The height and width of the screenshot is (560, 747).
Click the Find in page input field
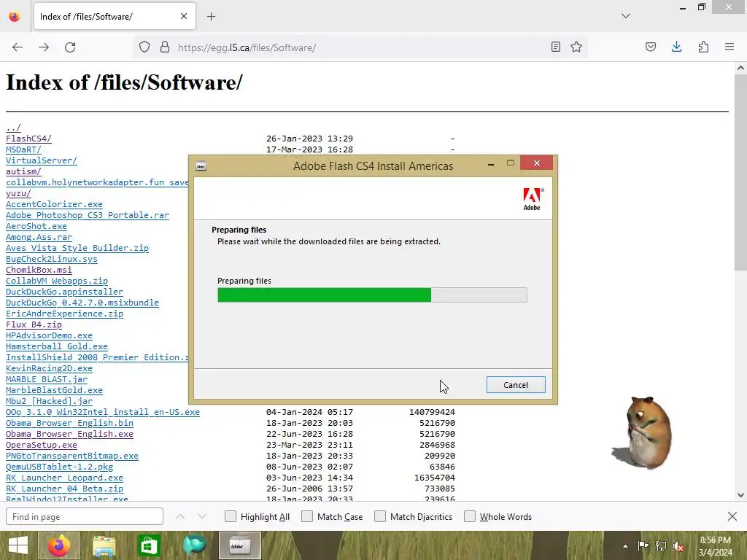click(85, 517)
